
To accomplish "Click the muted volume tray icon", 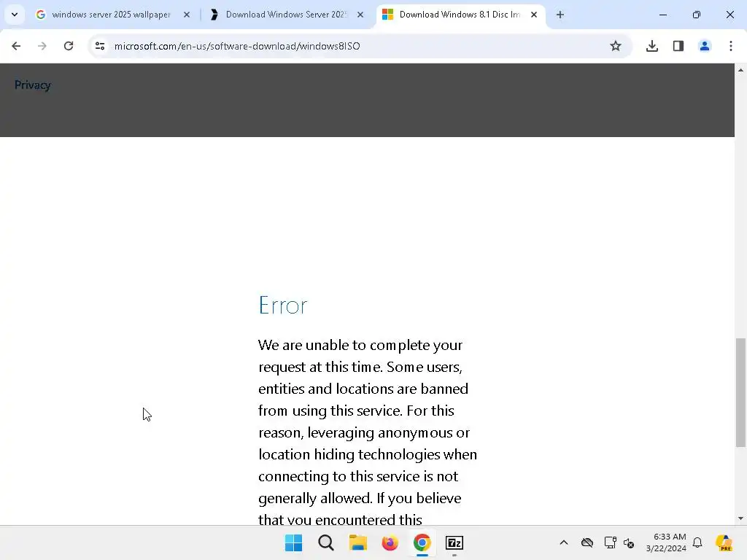I will pyautogui.click(x=629, y=542).
